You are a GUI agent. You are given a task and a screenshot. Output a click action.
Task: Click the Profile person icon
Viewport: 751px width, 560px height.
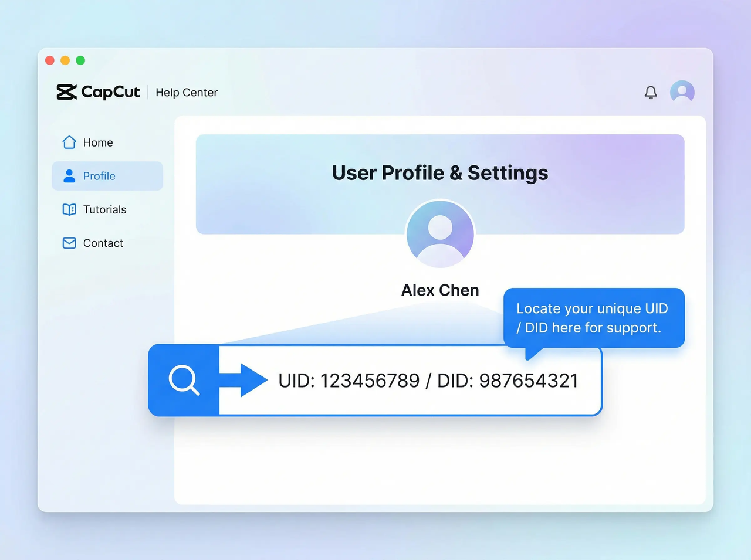(x=69, y=176)
